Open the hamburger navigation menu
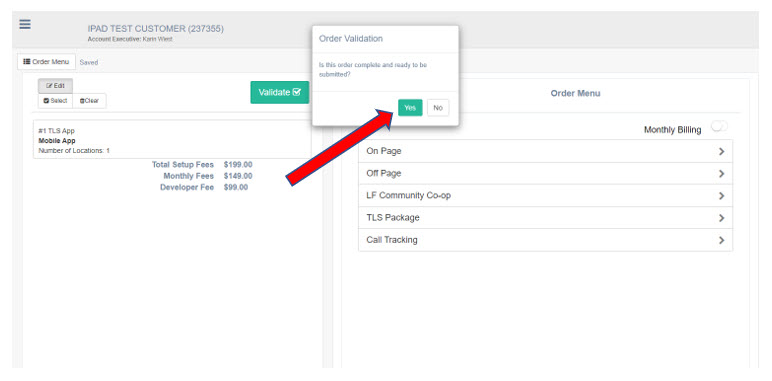Viewport: 772px width, 381px height. tap(25, 24)
